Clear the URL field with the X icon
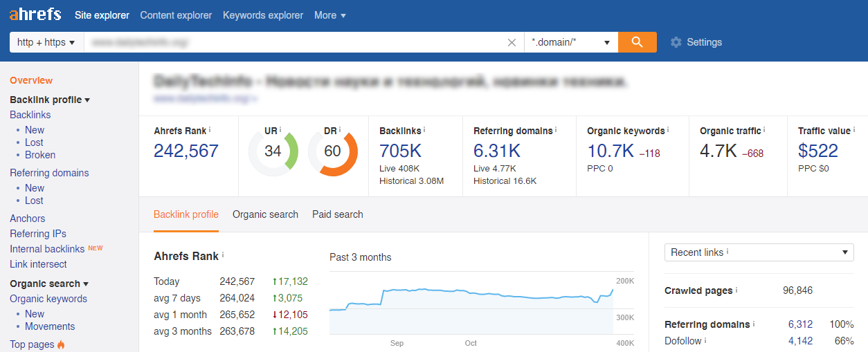868x352 pixels. 512,42
